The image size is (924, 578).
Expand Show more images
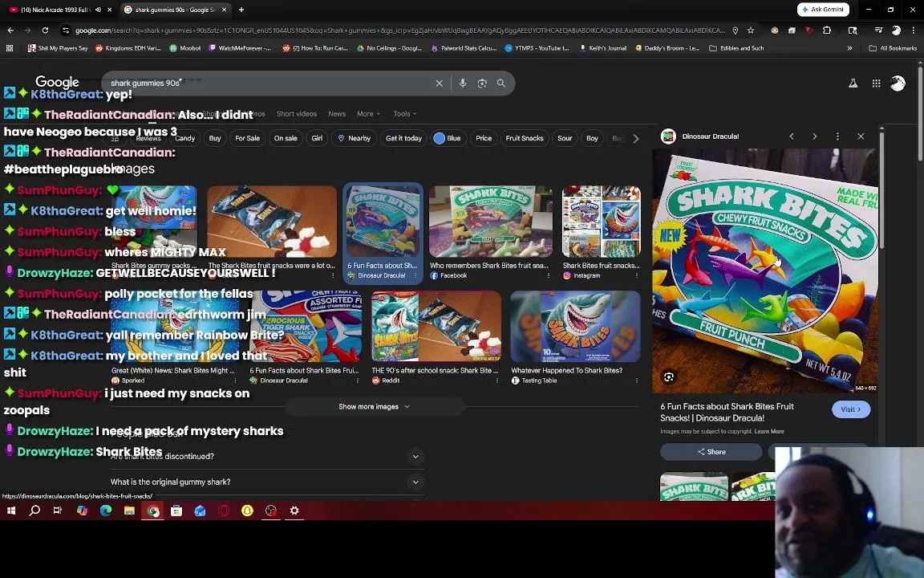375,406
